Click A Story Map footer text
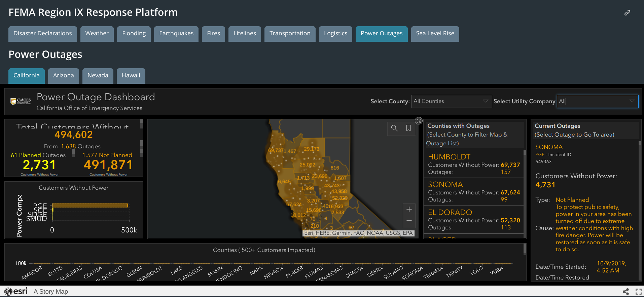This screenshot has width=644, height=297. pyautogui.click(x=51, y=292)
